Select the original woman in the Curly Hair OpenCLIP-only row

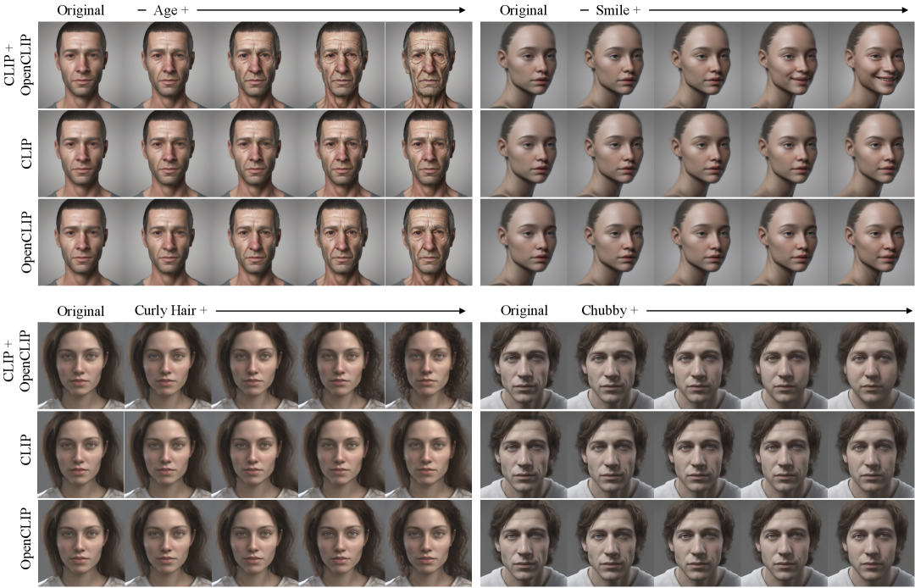(x=81, y=543)
